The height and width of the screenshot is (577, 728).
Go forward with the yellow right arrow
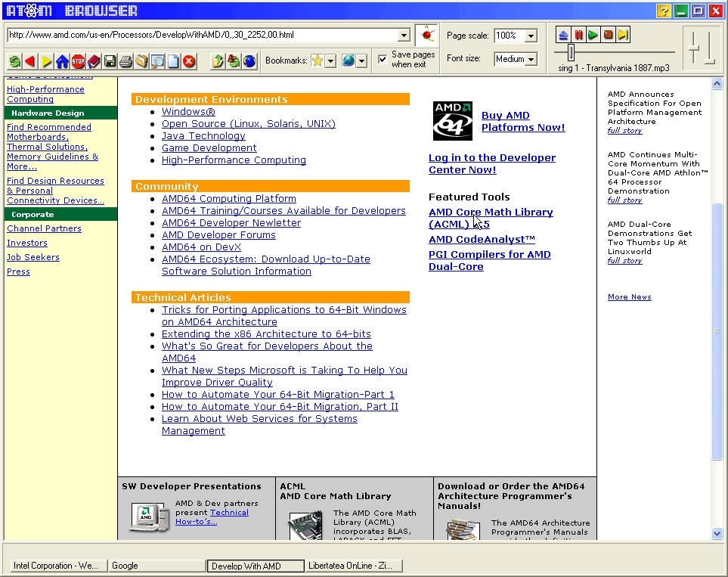click(46, 61)
